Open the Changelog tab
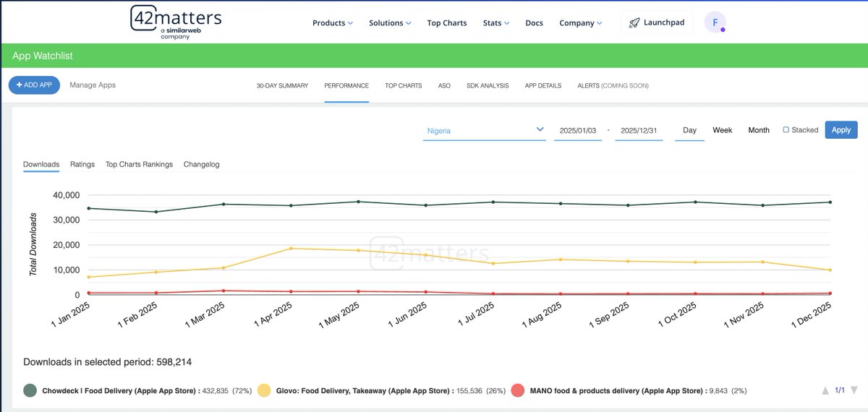 [202, 164]
